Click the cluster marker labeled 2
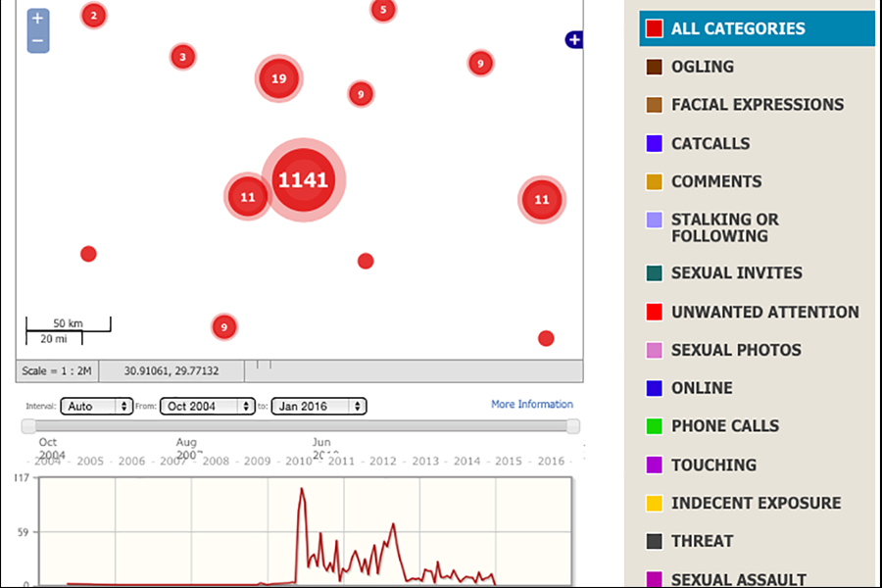882x588 pixels. coord(93,16)
